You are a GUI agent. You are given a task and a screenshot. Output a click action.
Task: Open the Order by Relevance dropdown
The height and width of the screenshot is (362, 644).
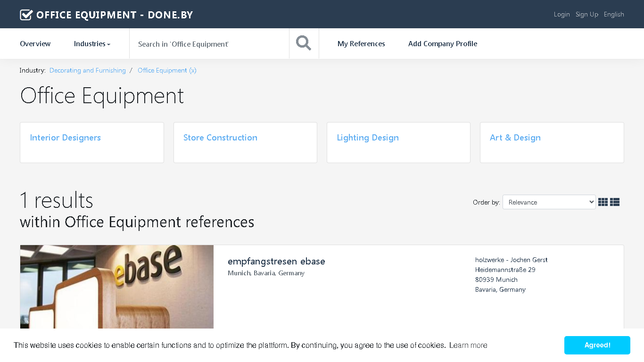pyautogui.click(x=549, y=202)
